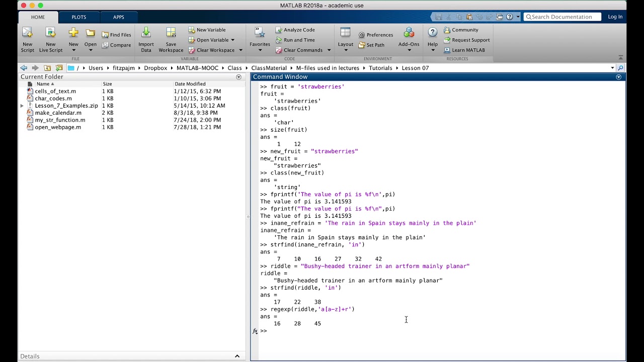Viewport: 644px width, 362px height.
Task: Click the Search Documentation field
Action: tap(562, 17)
